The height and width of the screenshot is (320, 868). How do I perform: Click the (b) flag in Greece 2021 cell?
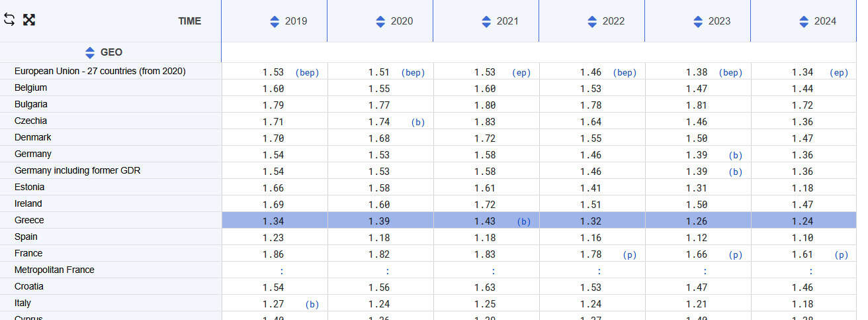524,222
